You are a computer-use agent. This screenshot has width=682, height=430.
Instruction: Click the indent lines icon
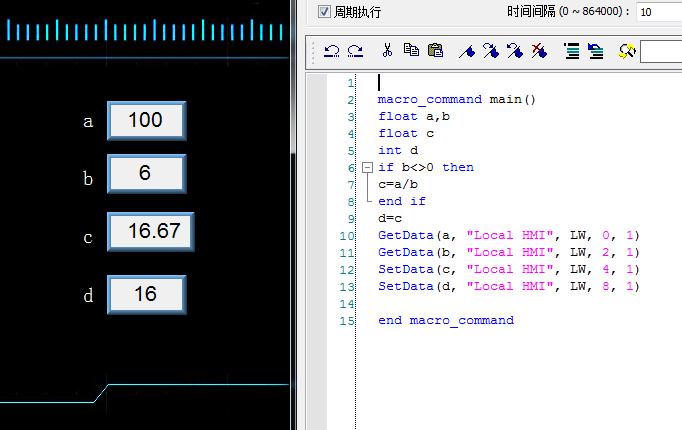click(x=571, y=51)
